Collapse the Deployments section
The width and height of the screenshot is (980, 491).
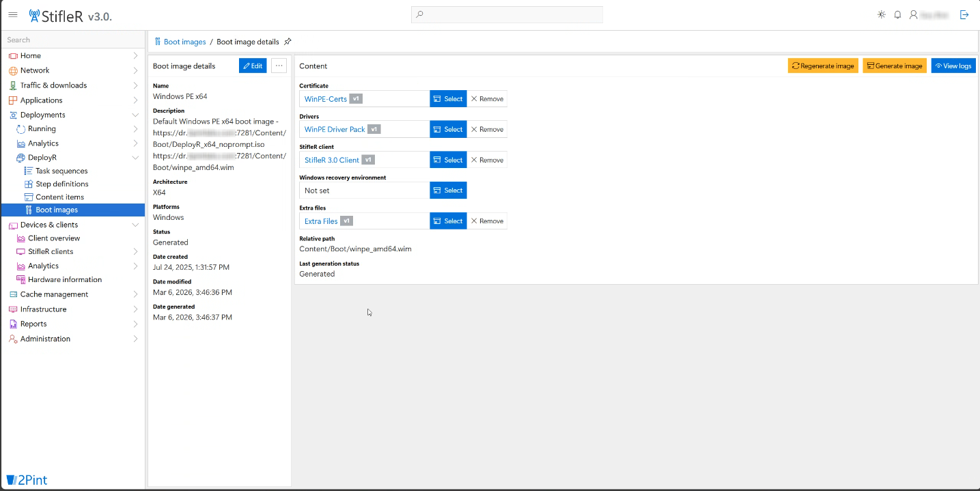coord(135,114)
